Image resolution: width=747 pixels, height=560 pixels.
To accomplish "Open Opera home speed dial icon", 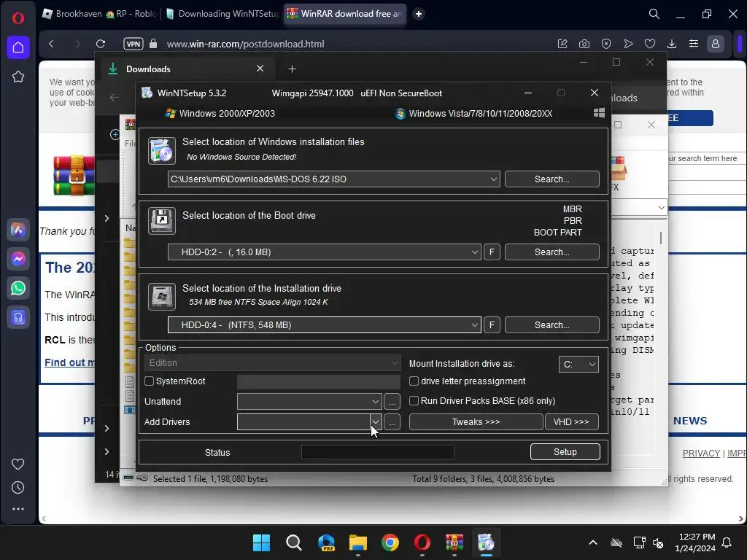I will point(18,47).
